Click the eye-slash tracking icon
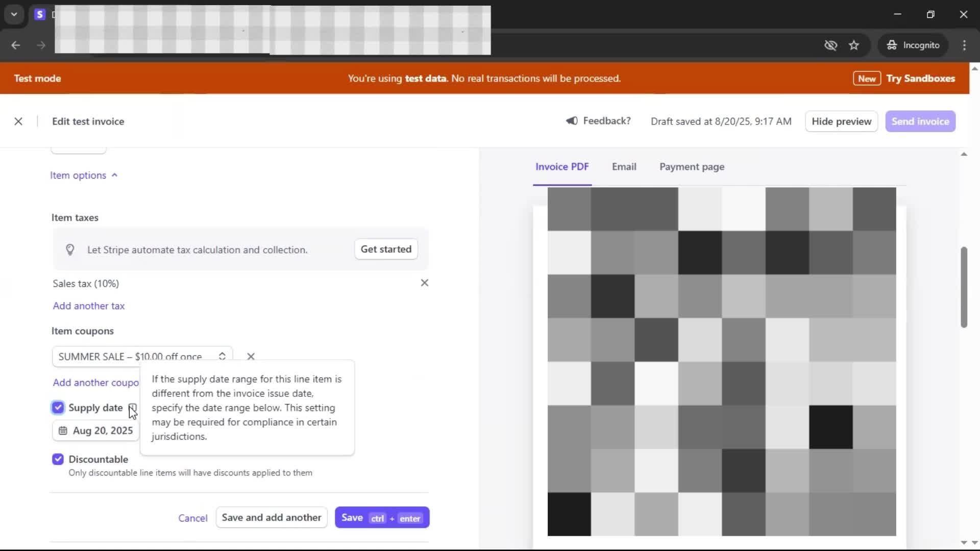The width and height of the screenshot is (980, 551). point(830,45)
